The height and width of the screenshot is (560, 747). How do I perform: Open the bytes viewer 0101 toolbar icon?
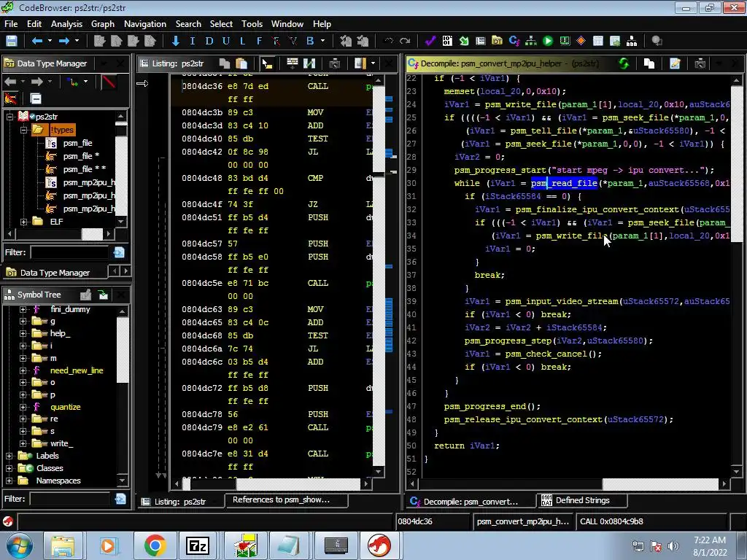coord(447,41)
